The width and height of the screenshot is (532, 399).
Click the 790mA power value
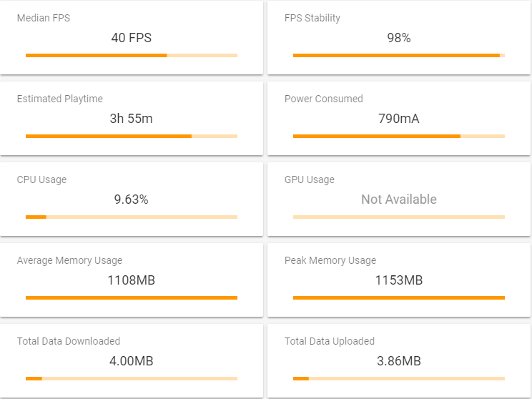399,119
